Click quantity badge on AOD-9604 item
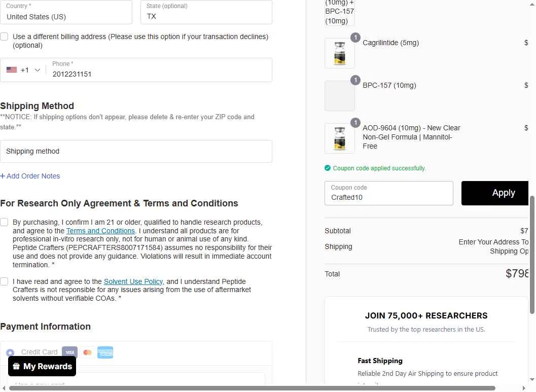Viewport: 536px width, 392px height. (x=355, y=123)
